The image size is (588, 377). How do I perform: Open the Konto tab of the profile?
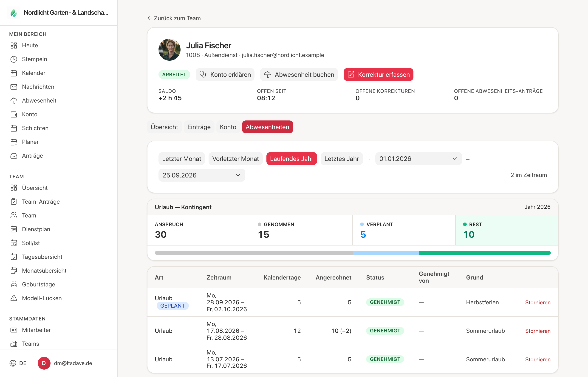tap(228, 127)
